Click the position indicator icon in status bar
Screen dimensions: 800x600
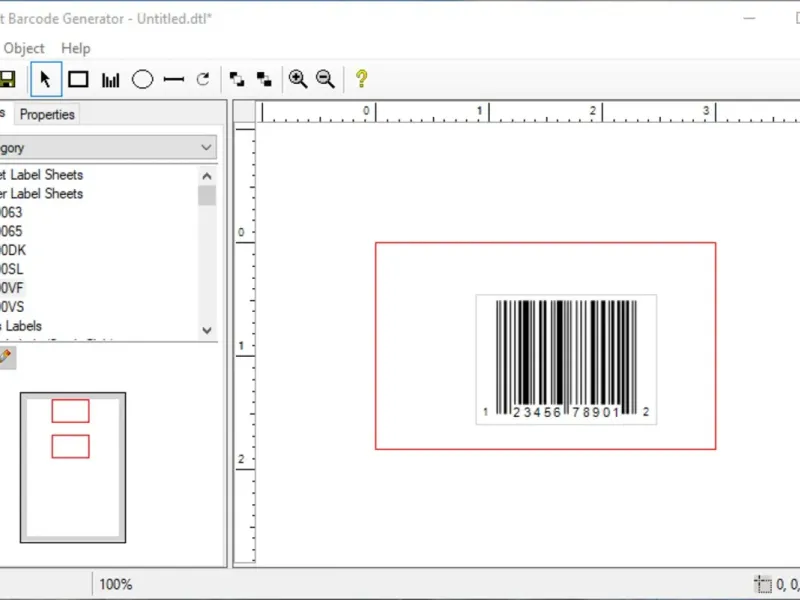point(763,584)
